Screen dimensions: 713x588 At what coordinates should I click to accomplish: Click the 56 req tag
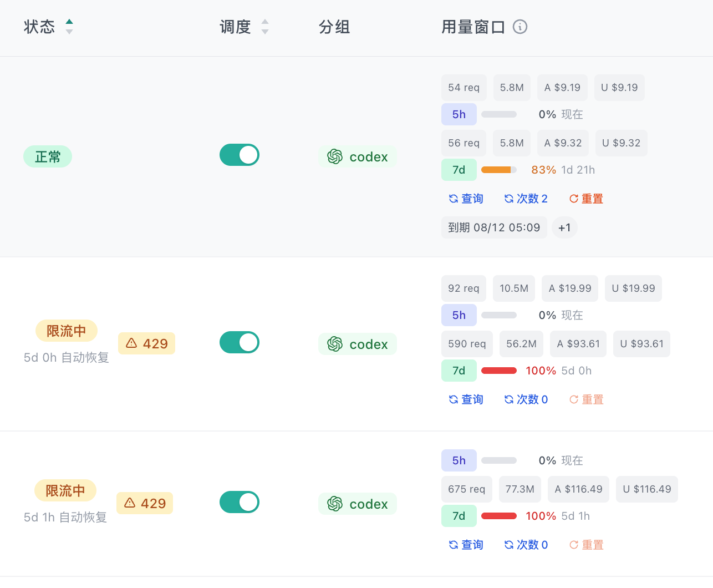coord(464,143)
